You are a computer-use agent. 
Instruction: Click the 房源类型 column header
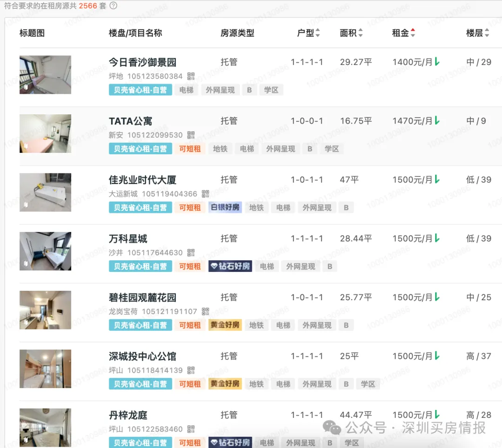237,33
